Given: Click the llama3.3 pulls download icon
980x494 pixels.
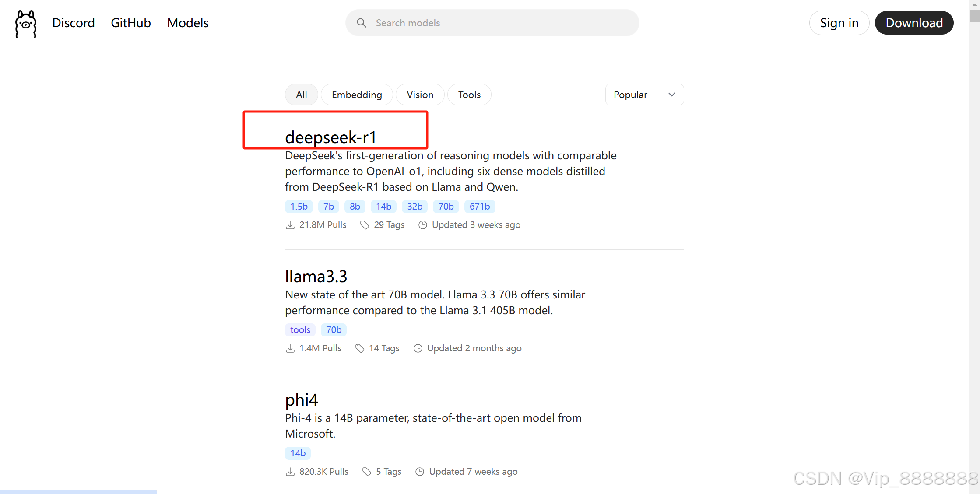Looking at the screenshot, I should 290,348.
